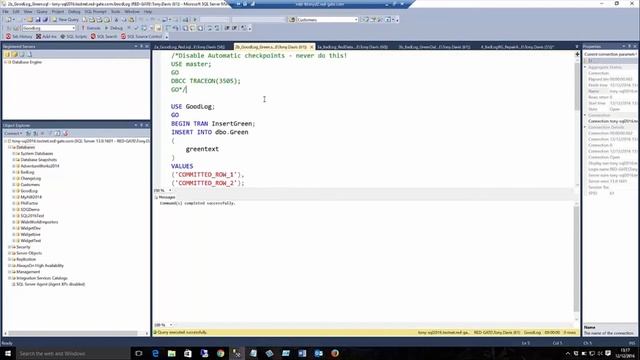640x360 pixels.
Task: Open Chrome from the taskbar
Action: (x=221, y=353)
